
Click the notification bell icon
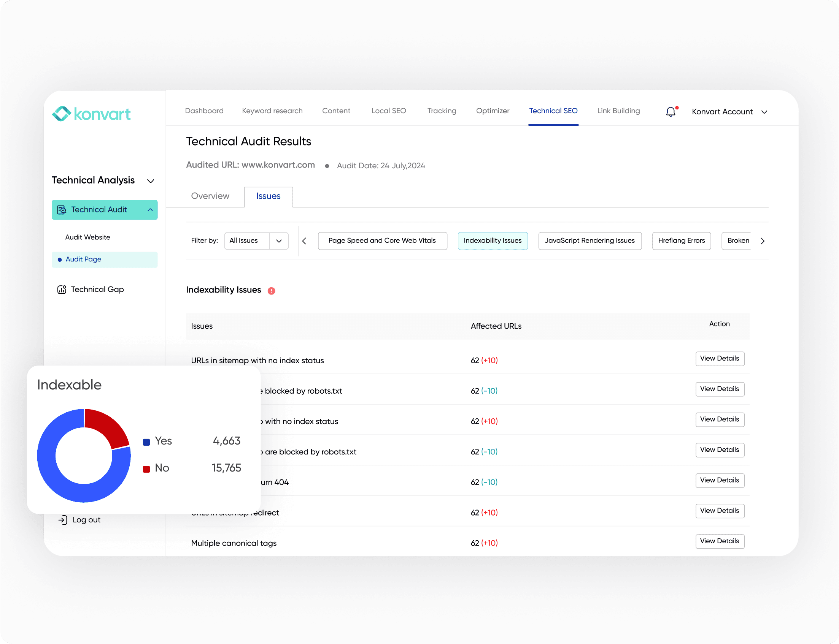[x=671, y=112]
